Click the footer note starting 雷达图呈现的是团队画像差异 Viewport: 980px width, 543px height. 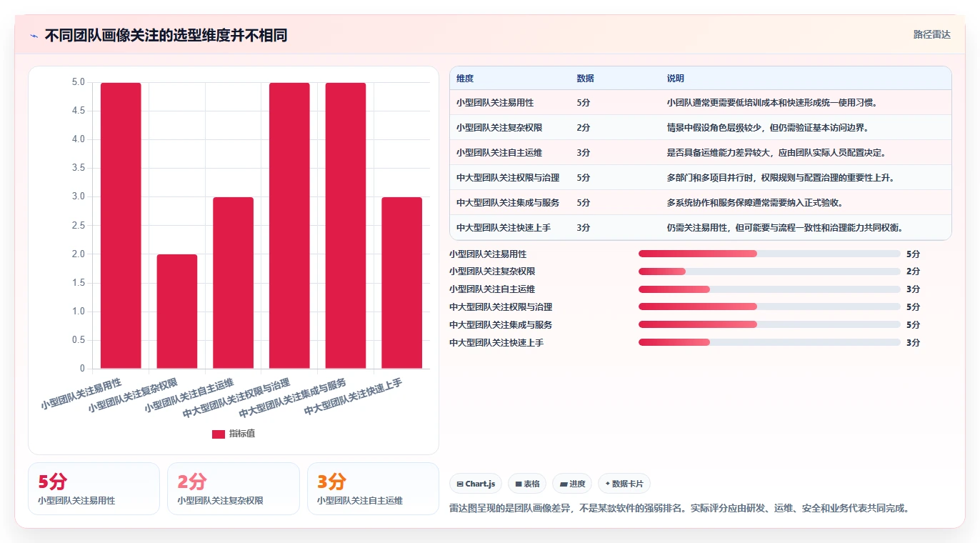point(679,509)
